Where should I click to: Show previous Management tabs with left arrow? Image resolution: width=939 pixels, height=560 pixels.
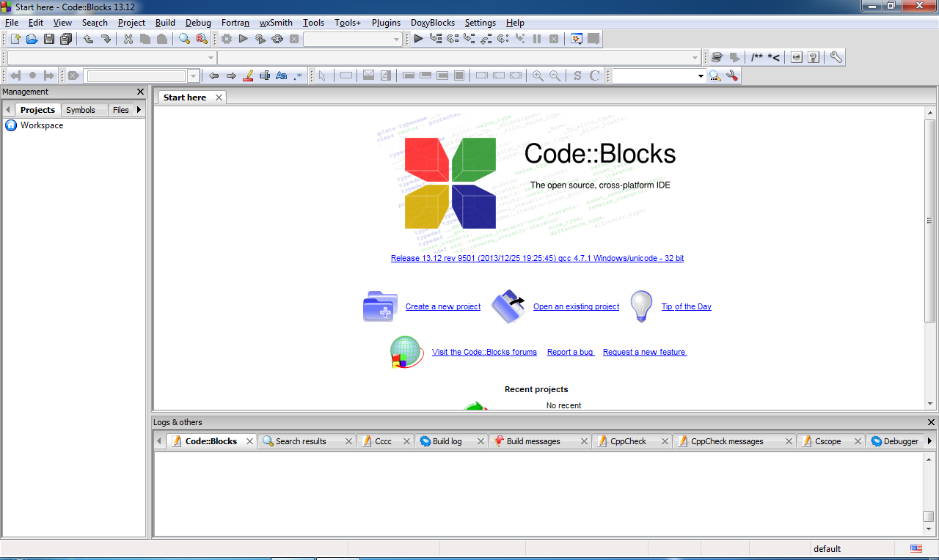[8, 110]
